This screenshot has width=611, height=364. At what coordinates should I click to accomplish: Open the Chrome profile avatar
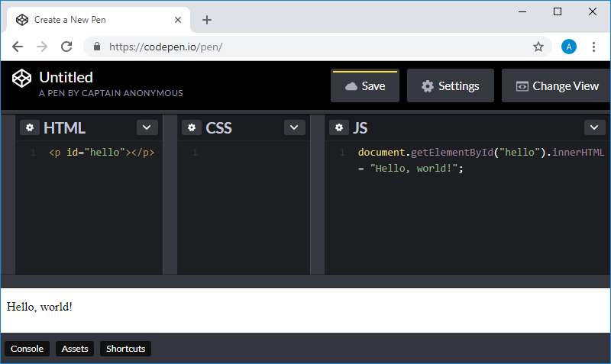[569, 47]
